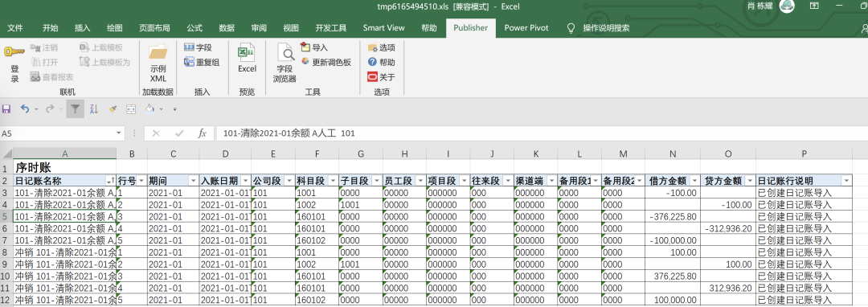The width and height of the screenshot is (868, 307).
Task: Open filter dropdown for 期间 column
Action: click(193, 181)
